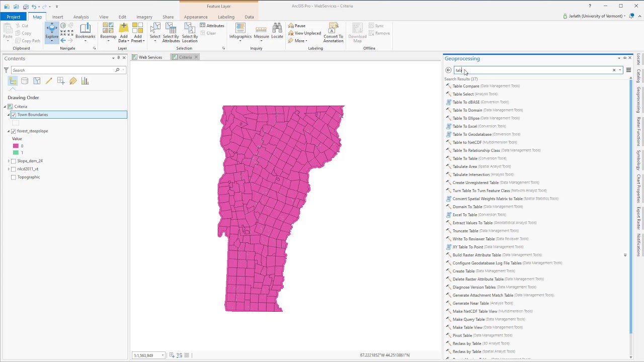This screenshot has height=362, width=644.
Task: Open Select By Attributes
Action: coord(171,32)
